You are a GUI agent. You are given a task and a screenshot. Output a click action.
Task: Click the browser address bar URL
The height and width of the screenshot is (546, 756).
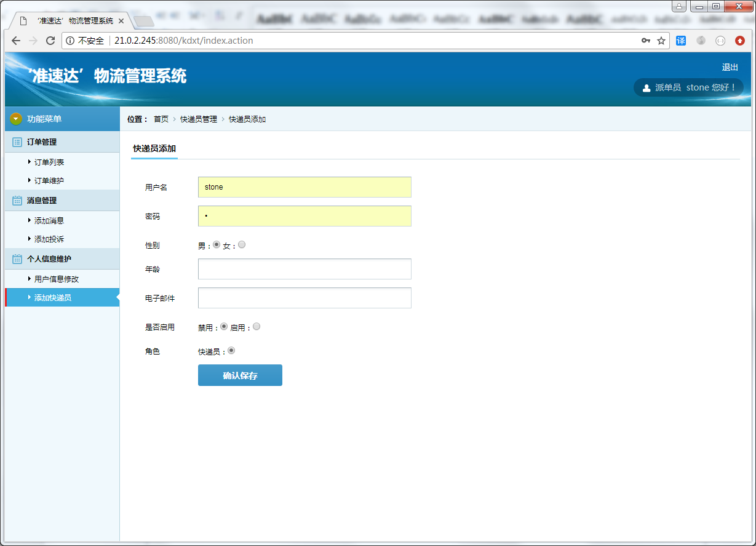[x=184, y=41]
